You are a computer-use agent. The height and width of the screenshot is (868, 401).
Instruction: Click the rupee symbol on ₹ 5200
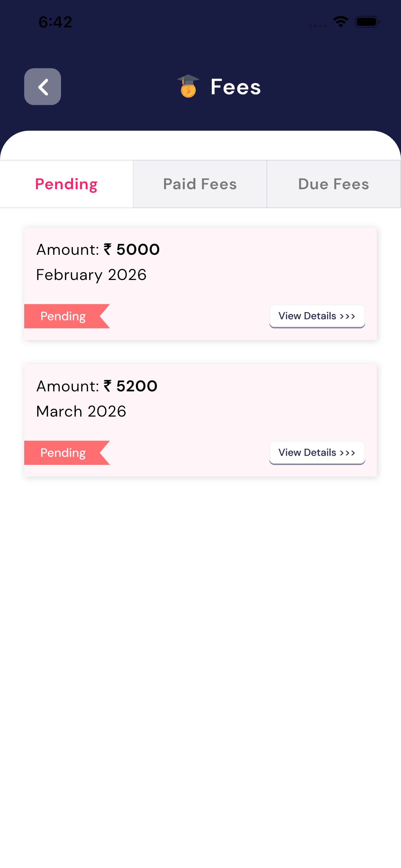pyautogui.click(x=108, y=386)
